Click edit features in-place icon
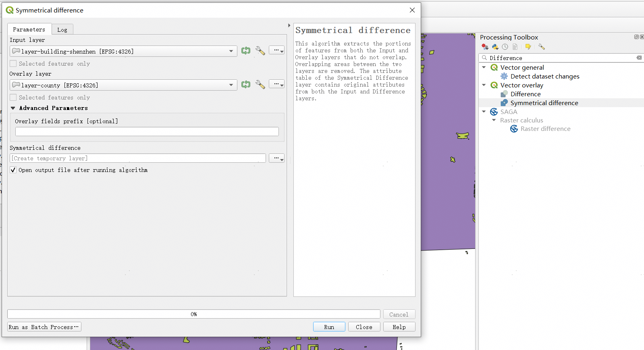Image resolution: width=644 pixels, height=350 pixels. click(x=528, y=47)
